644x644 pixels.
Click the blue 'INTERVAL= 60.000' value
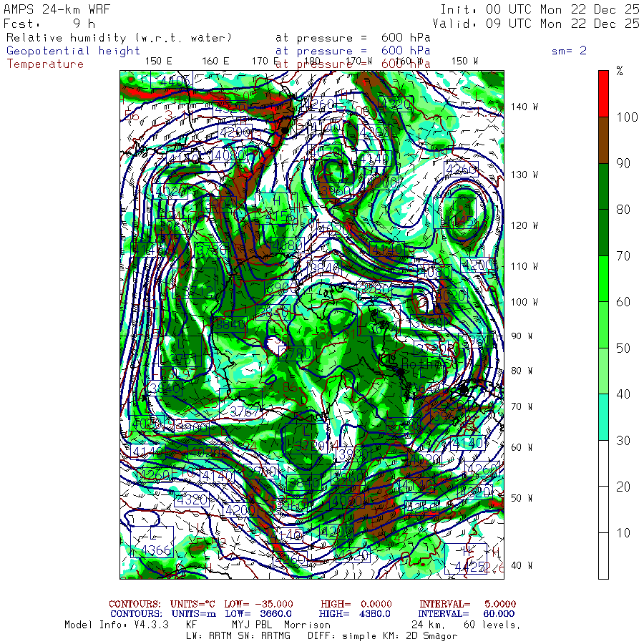pyautogui.click(x=467, y=614)
